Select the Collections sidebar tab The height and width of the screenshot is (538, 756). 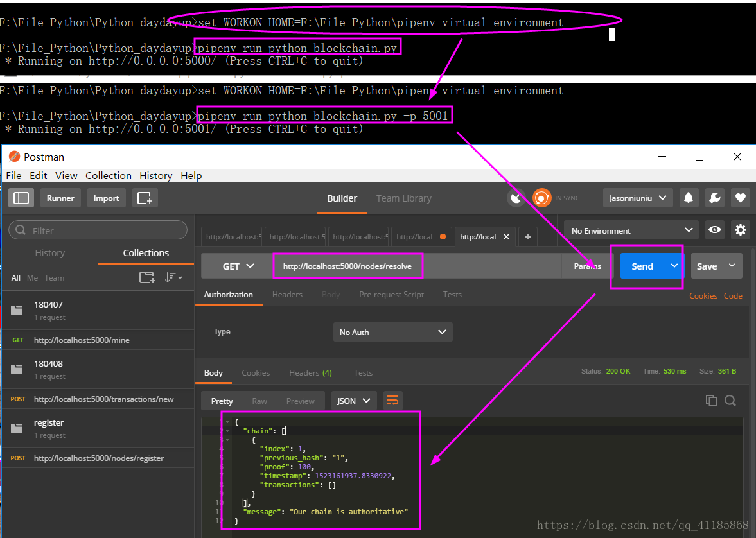146,252
